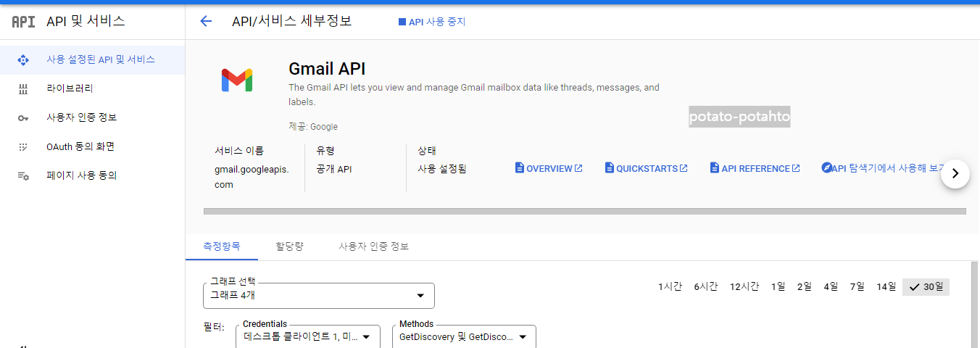Select the 6시간 time range
Screen dimensions: 980x348
705,286
